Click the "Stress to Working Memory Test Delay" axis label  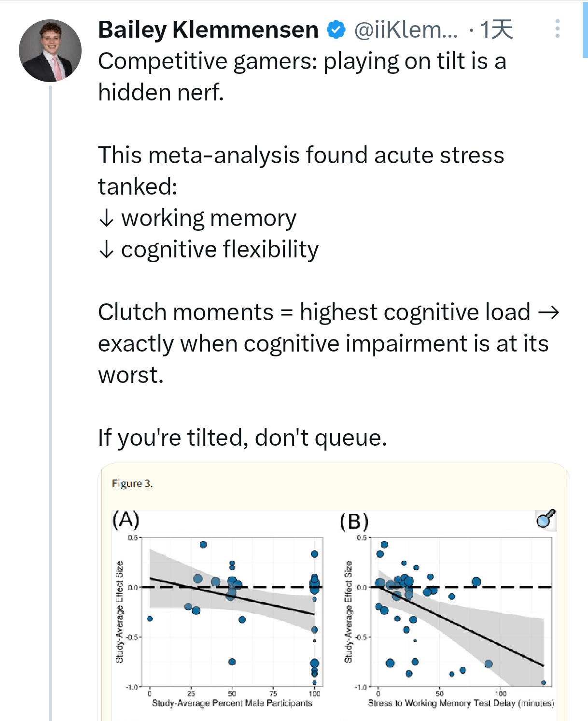pyautogui.click(x=461, y=703)
